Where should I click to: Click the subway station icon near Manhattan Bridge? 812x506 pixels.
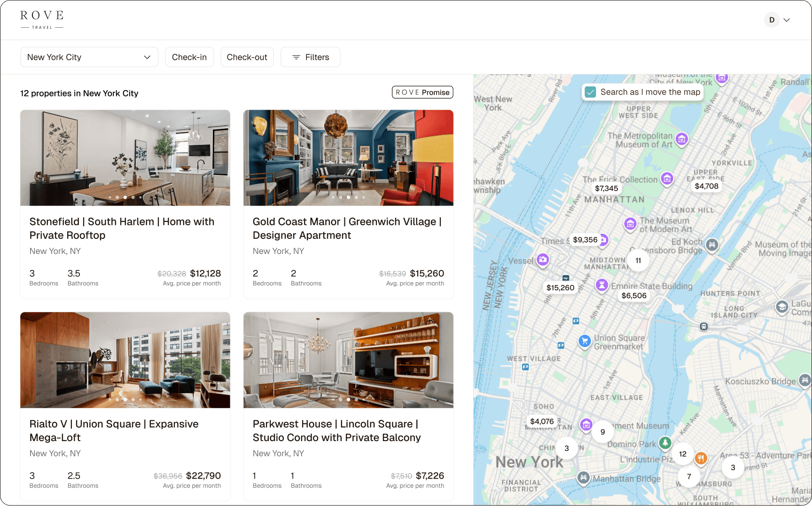(583, 478)
